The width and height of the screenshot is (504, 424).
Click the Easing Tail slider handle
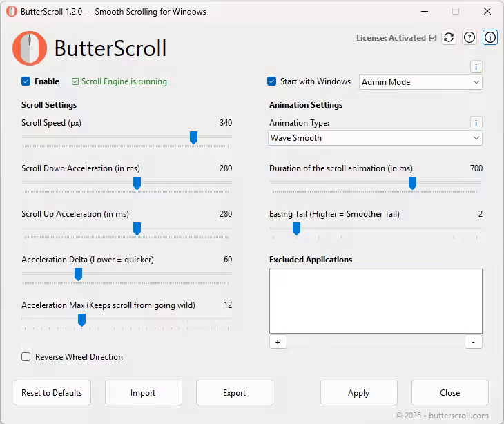coord(296,229)
